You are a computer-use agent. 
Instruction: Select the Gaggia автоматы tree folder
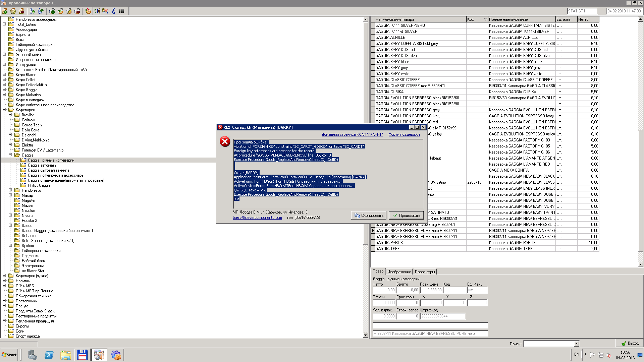(42, 165)
